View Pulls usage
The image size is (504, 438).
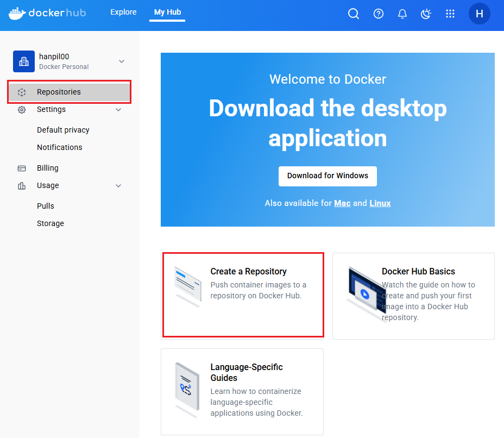45,206
